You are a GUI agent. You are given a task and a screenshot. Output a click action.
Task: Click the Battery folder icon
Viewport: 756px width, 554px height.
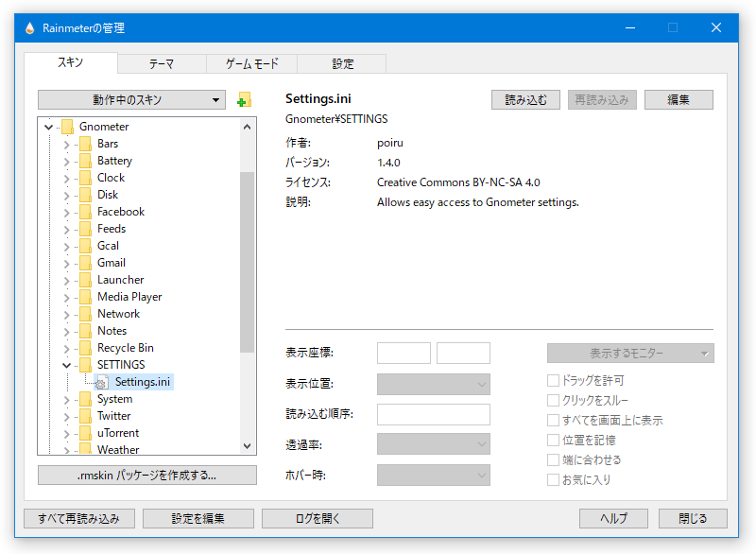[85, 161]
